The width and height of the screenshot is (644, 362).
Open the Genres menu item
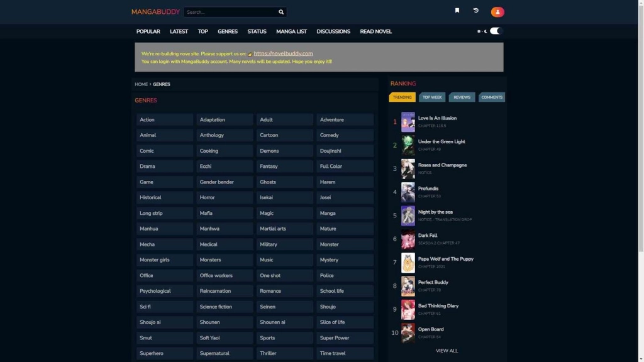point(228,31)
